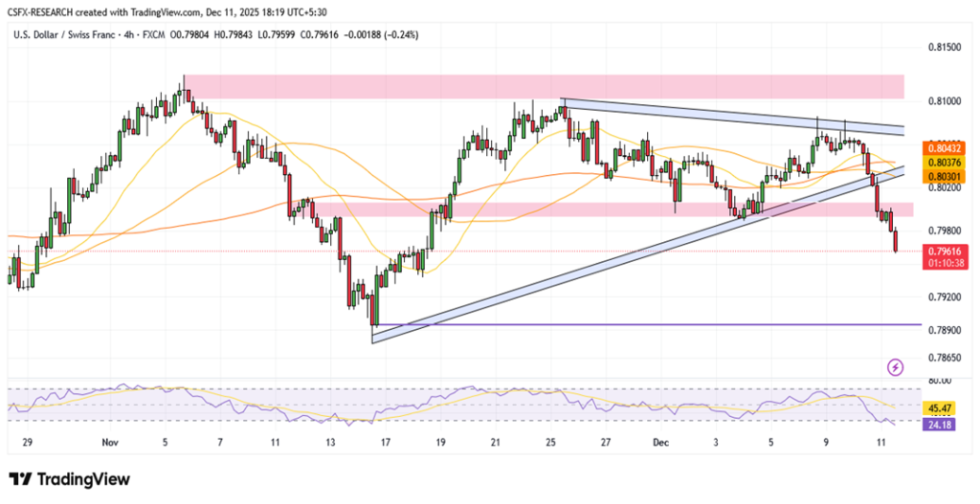The width and height of the screenshot is (980, 504).
Task: Click the TradingView logo at bottom left
Action: point(69,479)
